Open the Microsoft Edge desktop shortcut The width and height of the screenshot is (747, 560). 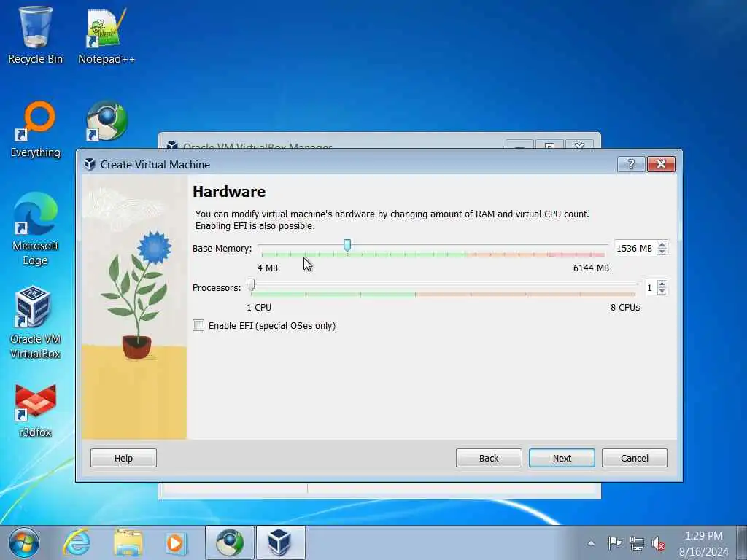point(35,228)
